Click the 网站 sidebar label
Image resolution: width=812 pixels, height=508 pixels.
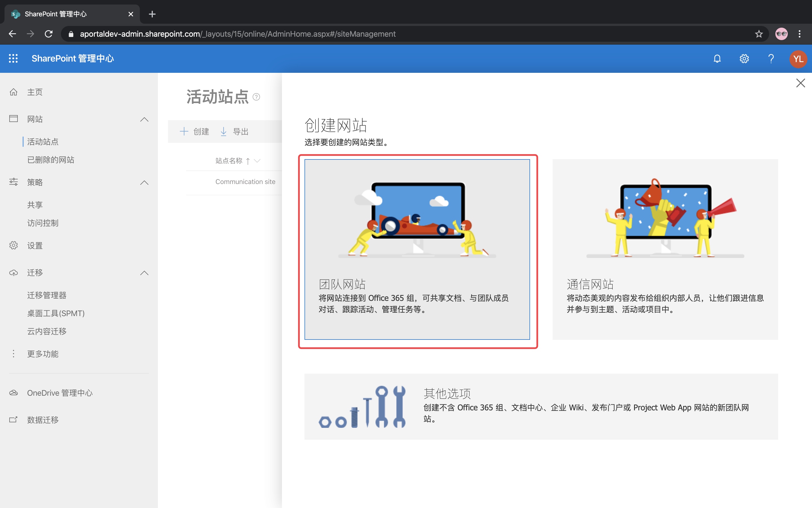point(35,119)
